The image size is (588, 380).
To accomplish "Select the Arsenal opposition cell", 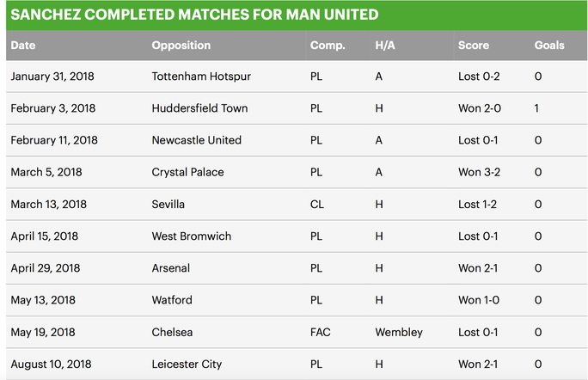I will point(170,268).
